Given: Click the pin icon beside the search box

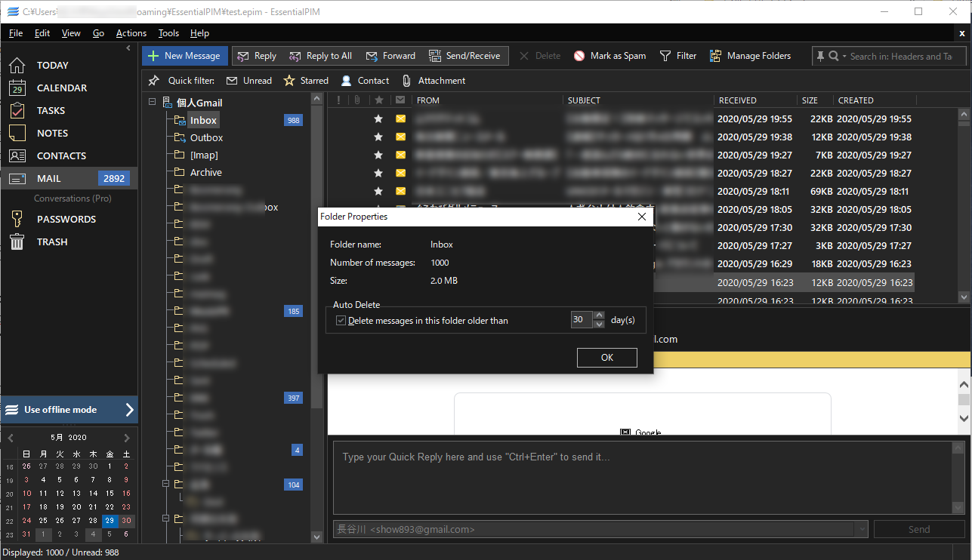Looking at the screenshot, I should pos(820,56).
